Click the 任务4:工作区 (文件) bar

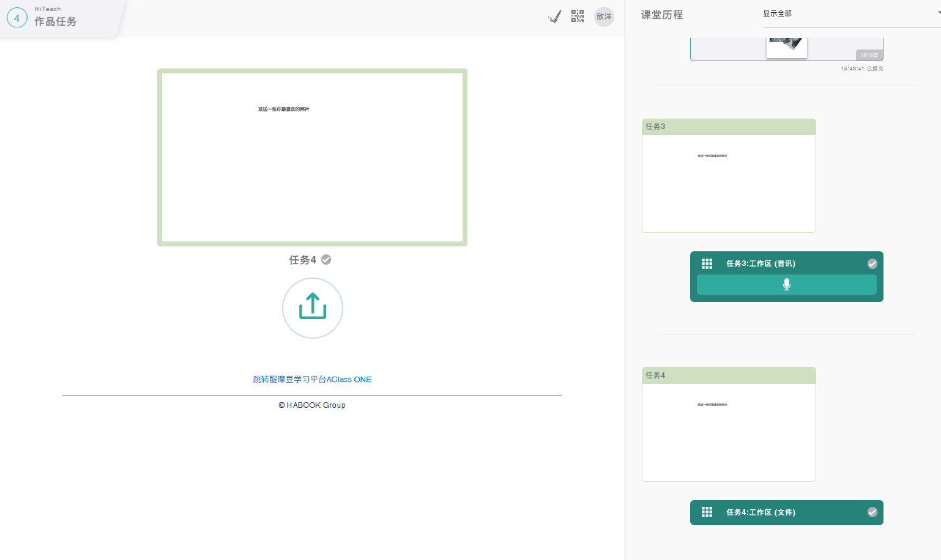(786, 512)
